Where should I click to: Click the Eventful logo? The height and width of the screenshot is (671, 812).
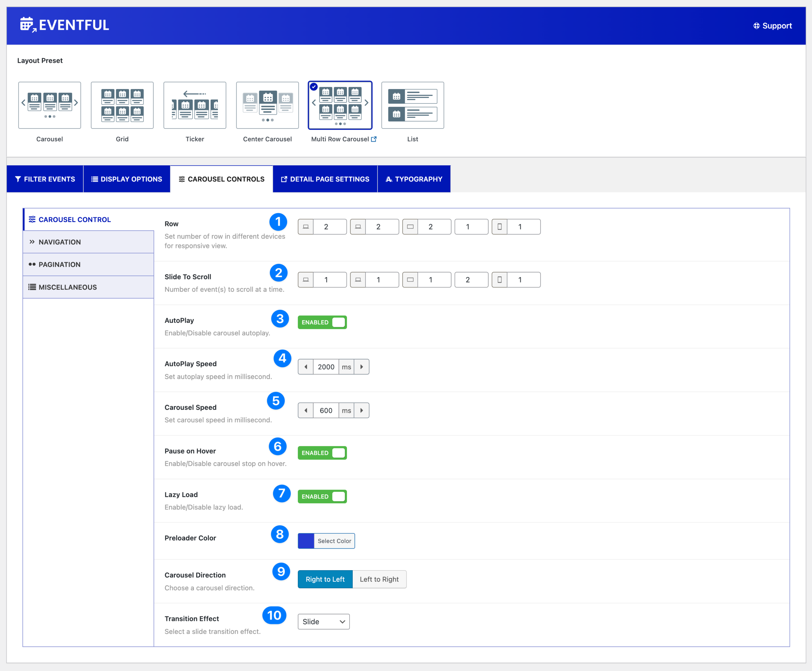pos(65,25)
